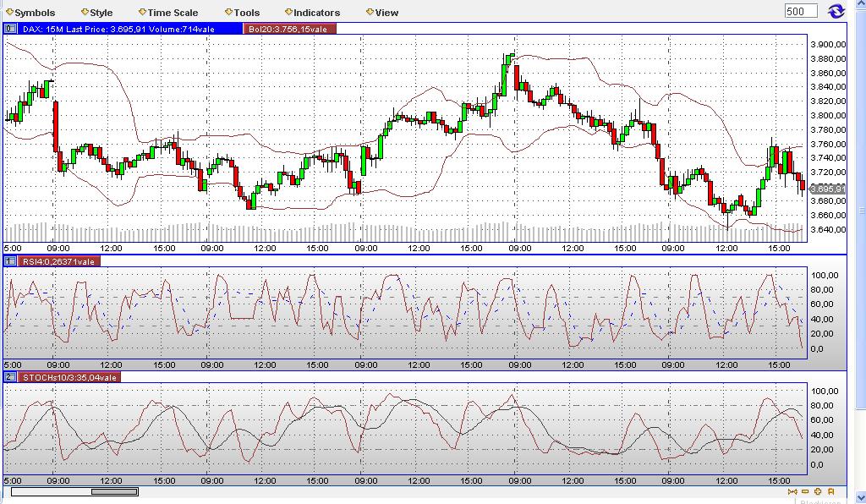Click the panel badge beside the STOCHs10/3 label
The height and width of the screenshot is (504, 866).
pyautogui.click(x=9, y=377)
